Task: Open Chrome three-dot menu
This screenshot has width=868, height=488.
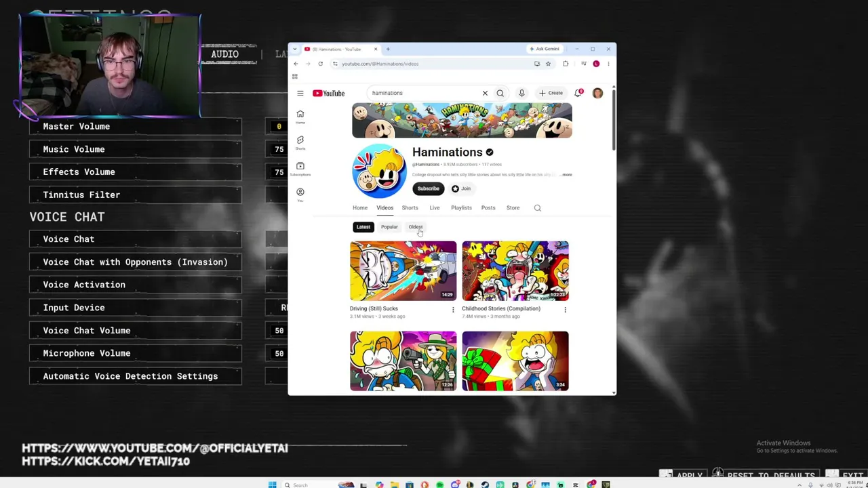Action: 608,64
